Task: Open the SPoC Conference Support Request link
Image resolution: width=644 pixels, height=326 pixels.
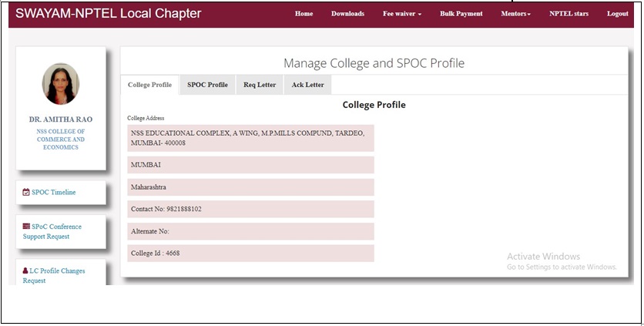Action: (x=52, y=231)
